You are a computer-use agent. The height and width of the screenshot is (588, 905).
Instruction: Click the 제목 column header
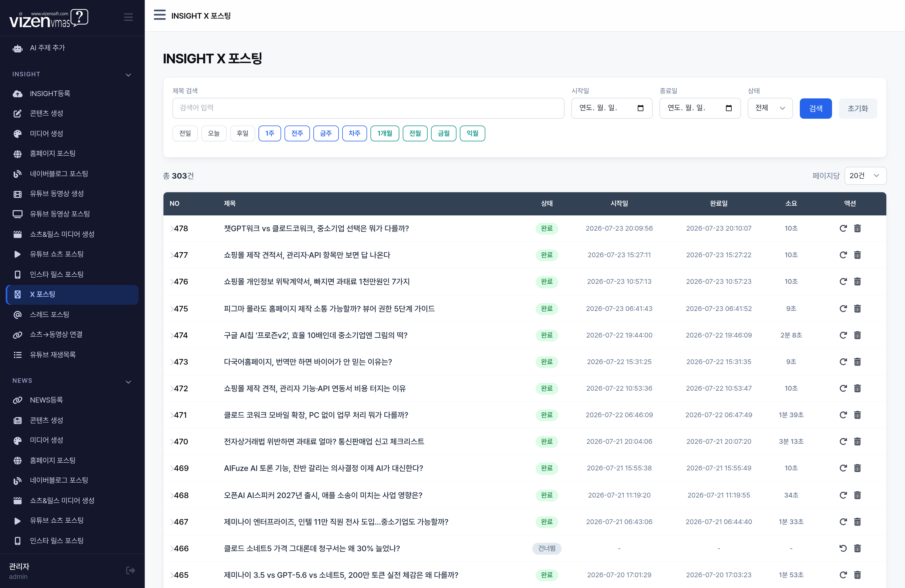[230, 203]
